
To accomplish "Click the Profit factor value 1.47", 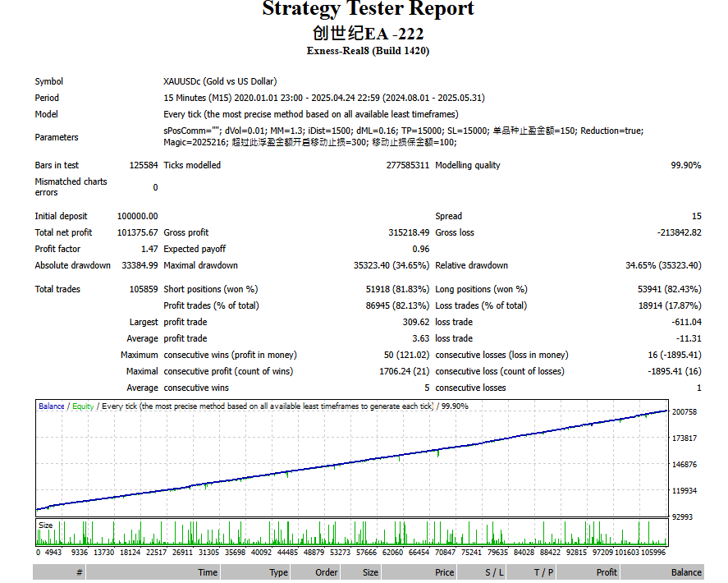I will click(149, 249).
